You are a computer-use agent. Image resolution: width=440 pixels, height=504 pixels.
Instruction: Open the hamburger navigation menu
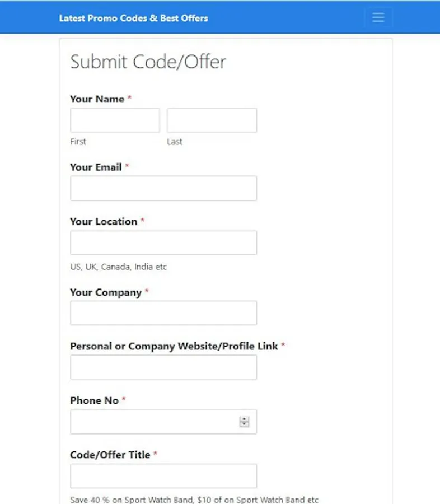coord(378,17)
